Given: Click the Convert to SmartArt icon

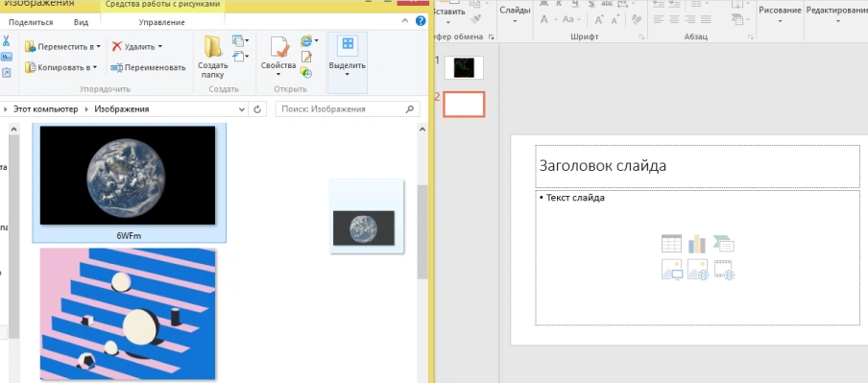Looking at the screenshot, I should (738, 20).
